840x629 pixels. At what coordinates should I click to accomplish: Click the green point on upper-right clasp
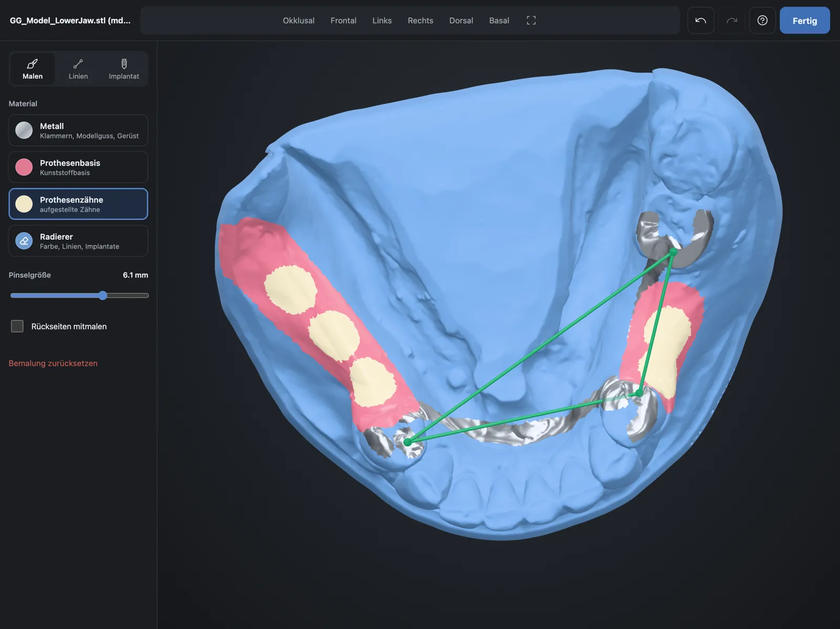coord(673,252)
